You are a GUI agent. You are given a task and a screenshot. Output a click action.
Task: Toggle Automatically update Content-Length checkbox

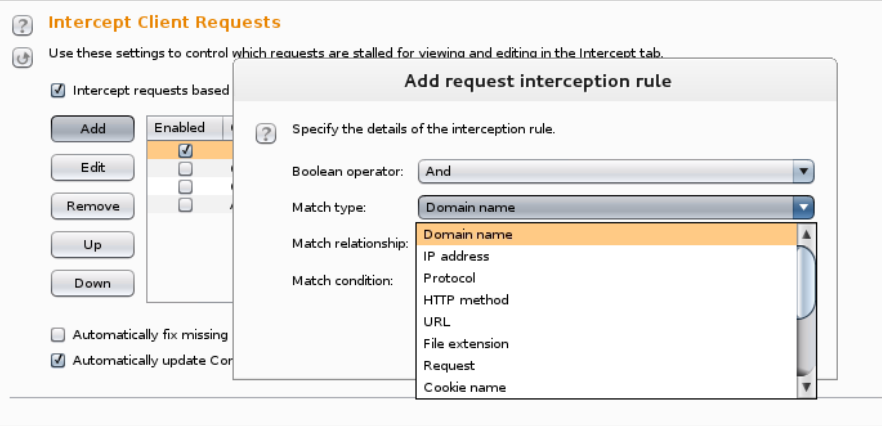point(58,361)
